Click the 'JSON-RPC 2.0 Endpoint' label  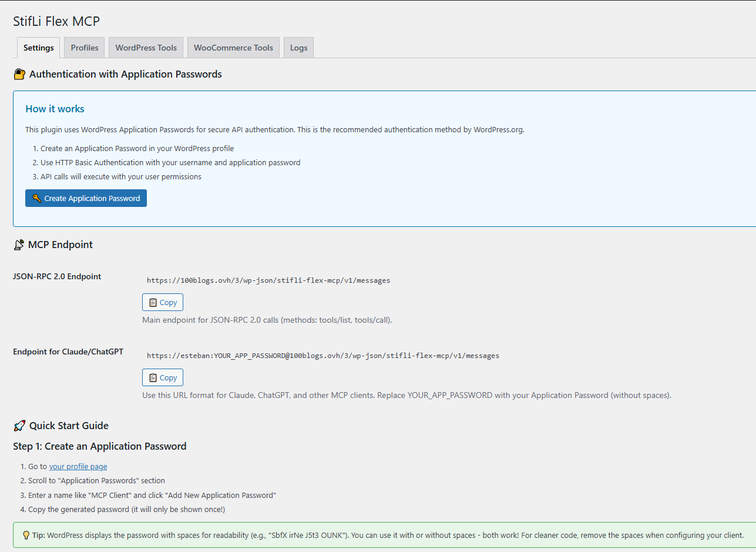[x=57, y=276]
